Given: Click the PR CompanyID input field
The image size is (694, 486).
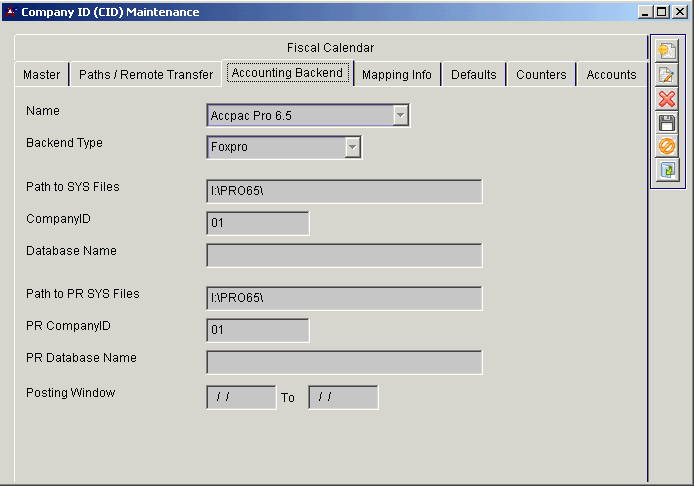Looking at the screenshot, I should coord(258,330).
